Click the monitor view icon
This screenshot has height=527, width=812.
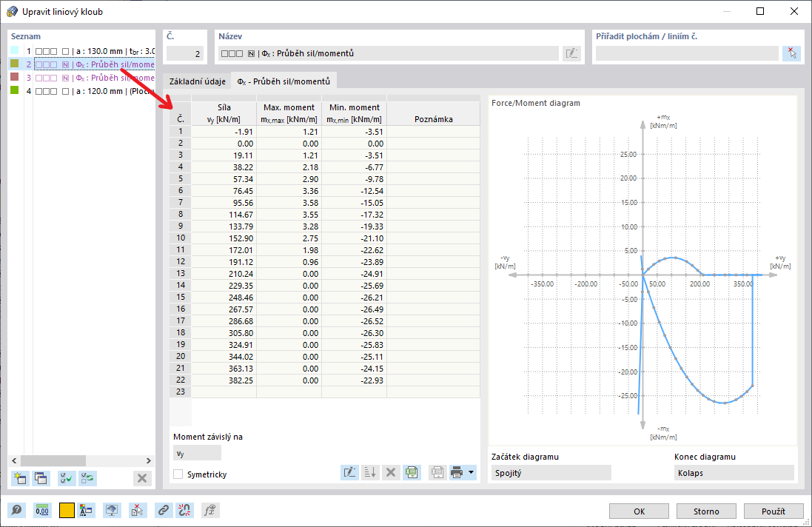click(x=111, y=511)
